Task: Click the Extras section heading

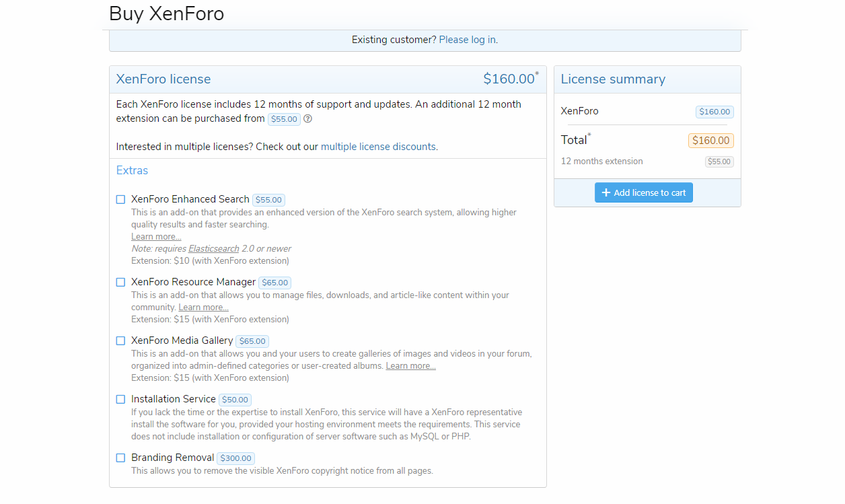Action: tap(132, 171)
